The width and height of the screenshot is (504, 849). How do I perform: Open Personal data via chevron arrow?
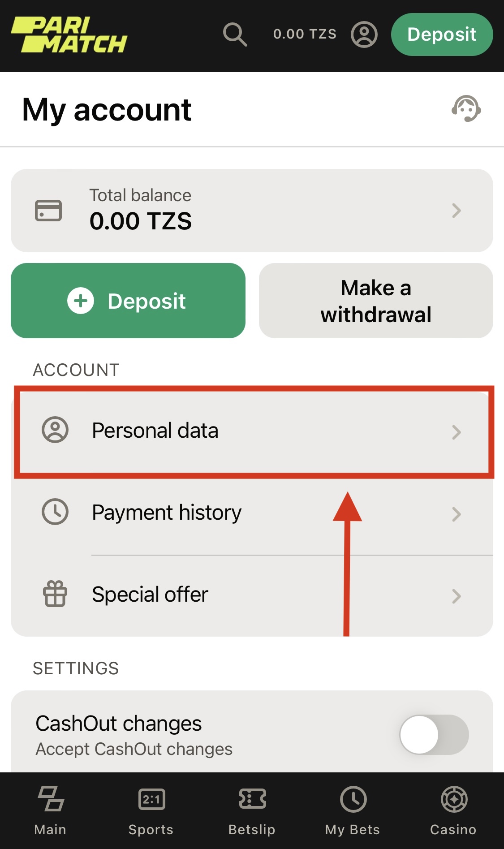457,432
